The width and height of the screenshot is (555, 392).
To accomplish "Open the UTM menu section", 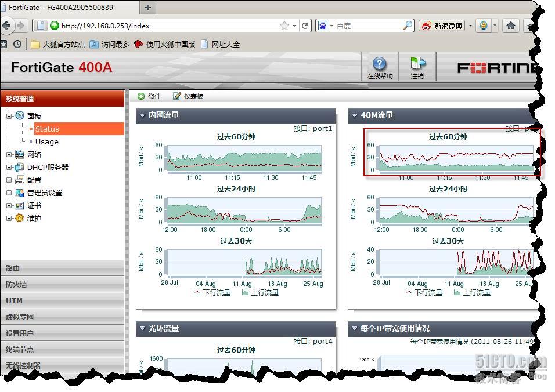I will click(x=63, y=301).
